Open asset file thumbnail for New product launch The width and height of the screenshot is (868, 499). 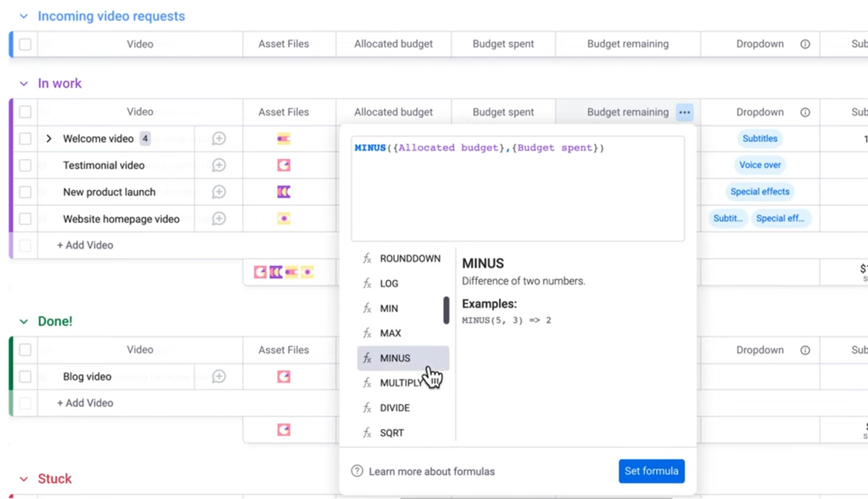284,192
